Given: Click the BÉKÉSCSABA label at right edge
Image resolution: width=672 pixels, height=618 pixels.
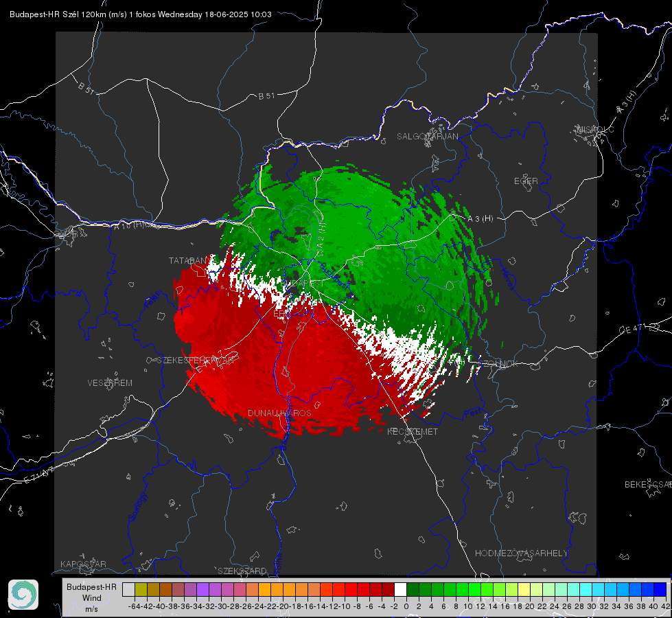Looking at the screenshot, I should click(648, 485).
